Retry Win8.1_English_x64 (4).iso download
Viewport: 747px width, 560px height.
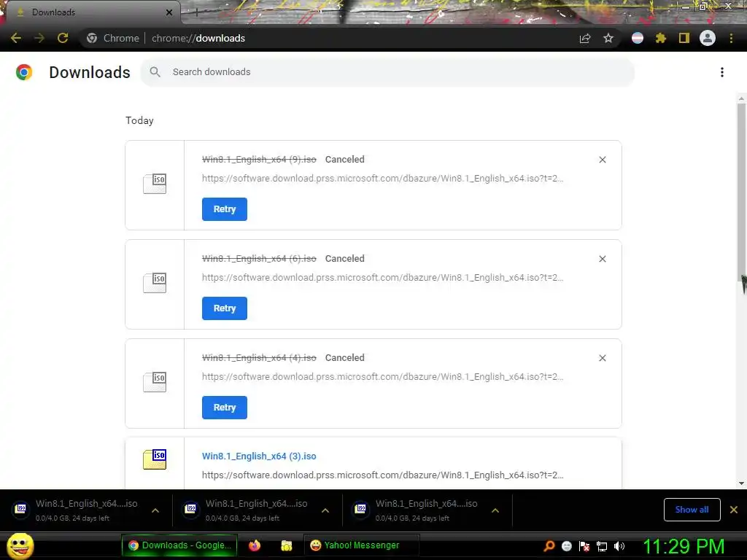(225, 407)
